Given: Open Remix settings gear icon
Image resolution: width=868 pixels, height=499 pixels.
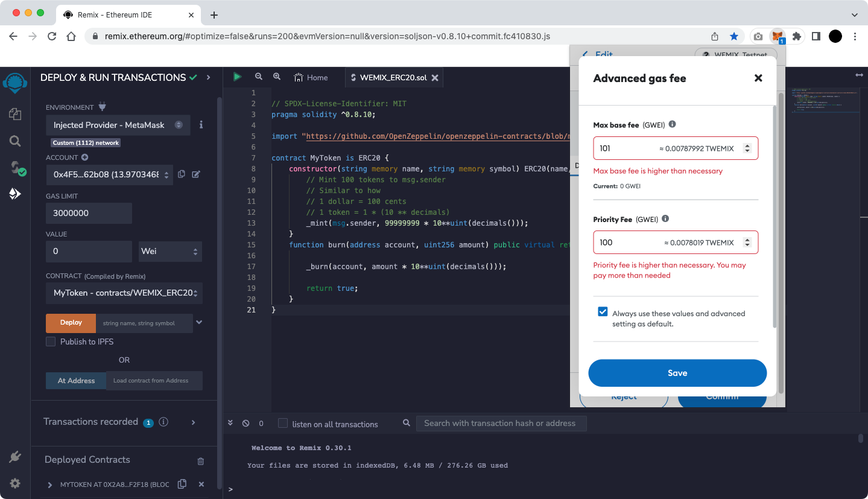Looking at the screenshot, I should point(15,483).
